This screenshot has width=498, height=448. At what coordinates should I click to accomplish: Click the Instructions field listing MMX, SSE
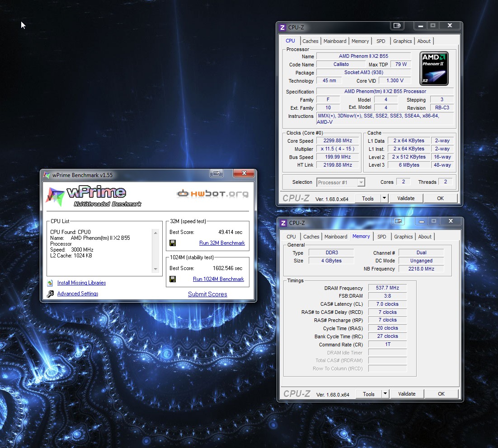(385, 119)
